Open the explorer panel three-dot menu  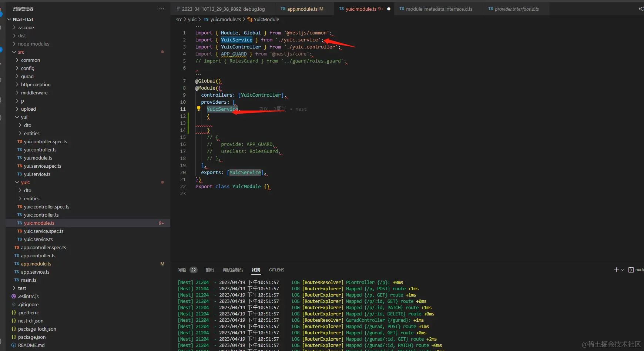tap(162, 9)
